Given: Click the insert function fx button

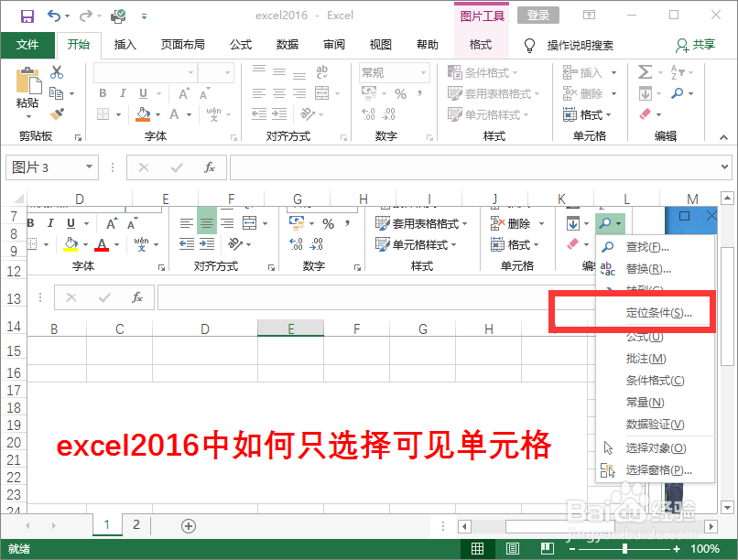Looking at the screenshot, I should 210,167.
